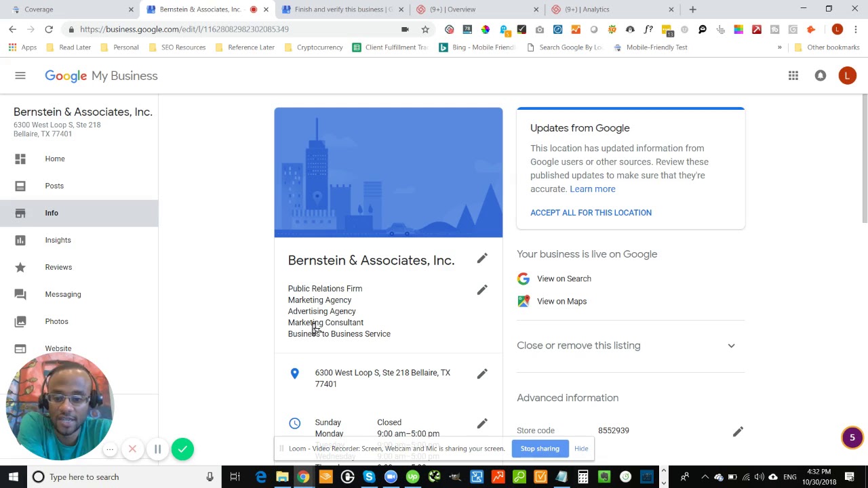Close the Coverage browser tab
This screenshot has width=868, height=488.
coord(131,9)
